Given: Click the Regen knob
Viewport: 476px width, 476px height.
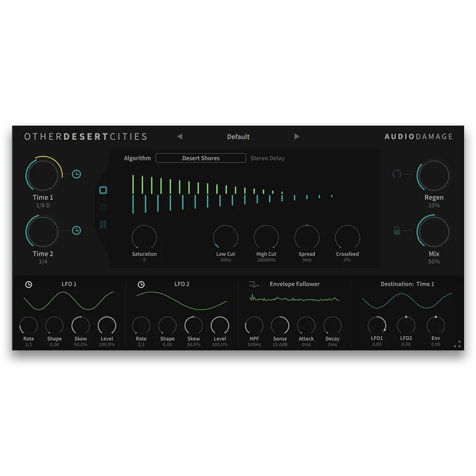Looking at the screenshot, I should pos(434,175).
